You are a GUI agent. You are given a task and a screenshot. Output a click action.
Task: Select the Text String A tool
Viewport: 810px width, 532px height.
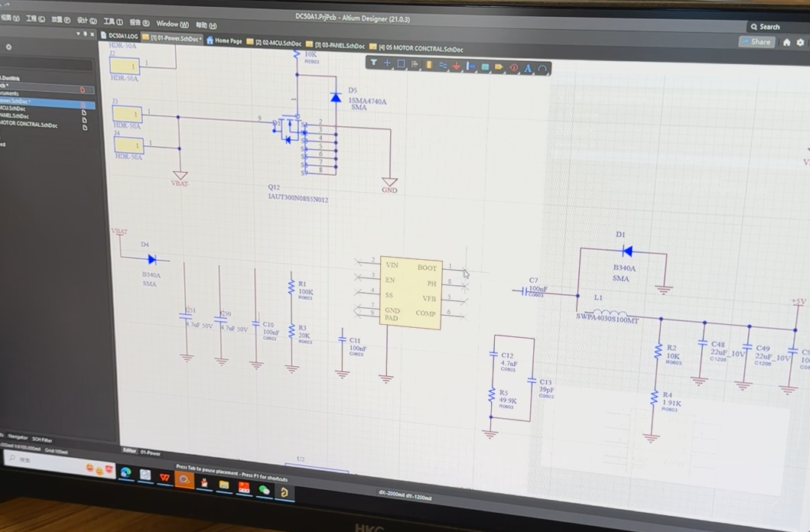coord(528,69)
